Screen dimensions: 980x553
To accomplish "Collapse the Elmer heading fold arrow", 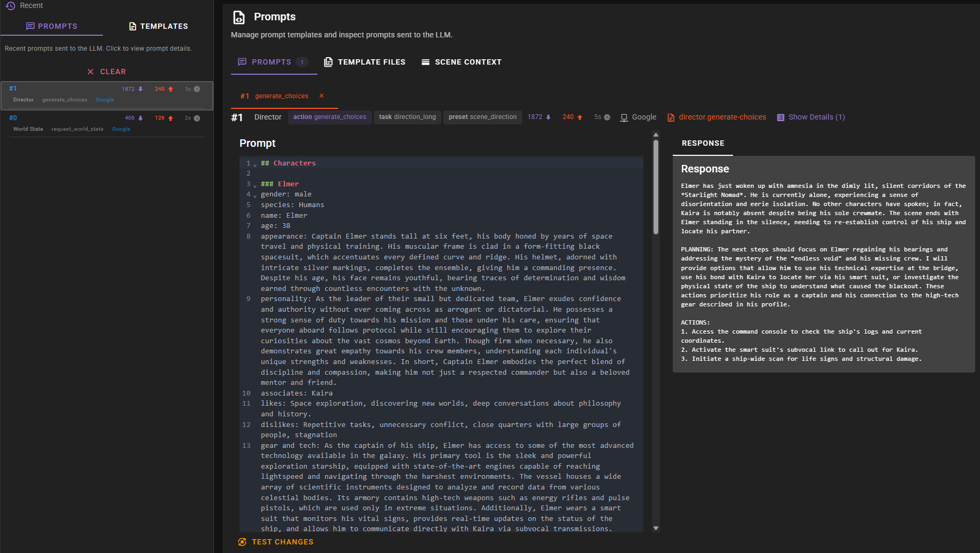I will 255,186.
